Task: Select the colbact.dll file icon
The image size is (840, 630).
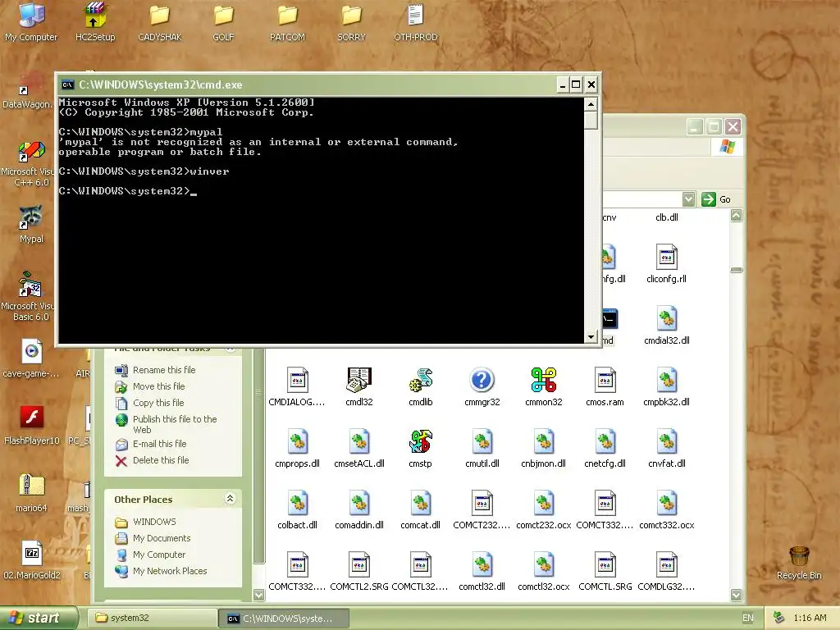Action: tap(297, 504)
